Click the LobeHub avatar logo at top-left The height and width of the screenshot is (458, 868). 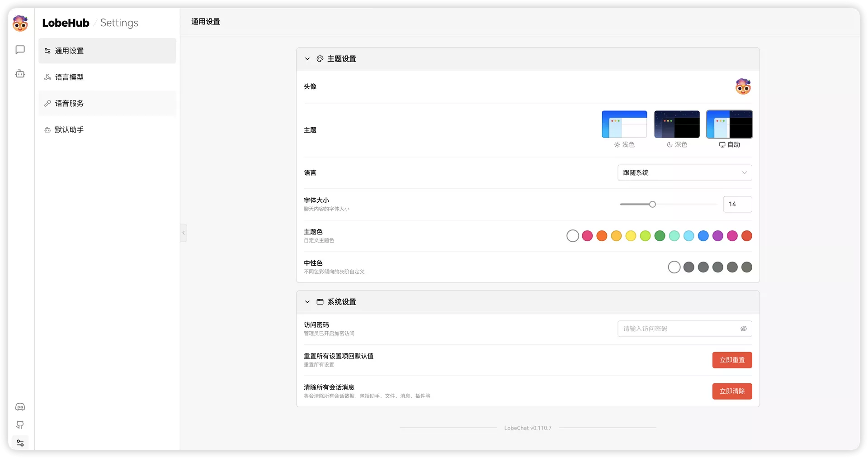tap(20, 23)
